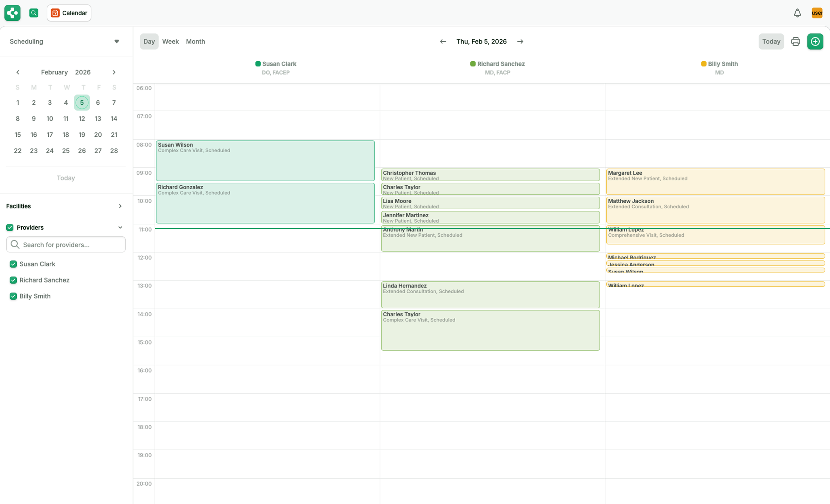Click the magnifier icon in provider search field
Image resolution: width=830 pixels, height=504 pixels.
tap(15, 244)
